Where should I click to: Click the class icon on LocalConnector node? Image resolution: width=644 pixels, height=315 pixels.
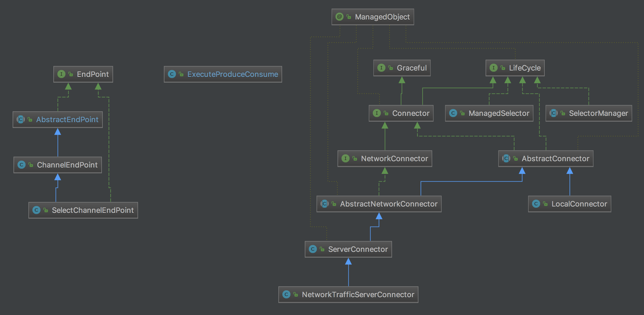(536, 204)
